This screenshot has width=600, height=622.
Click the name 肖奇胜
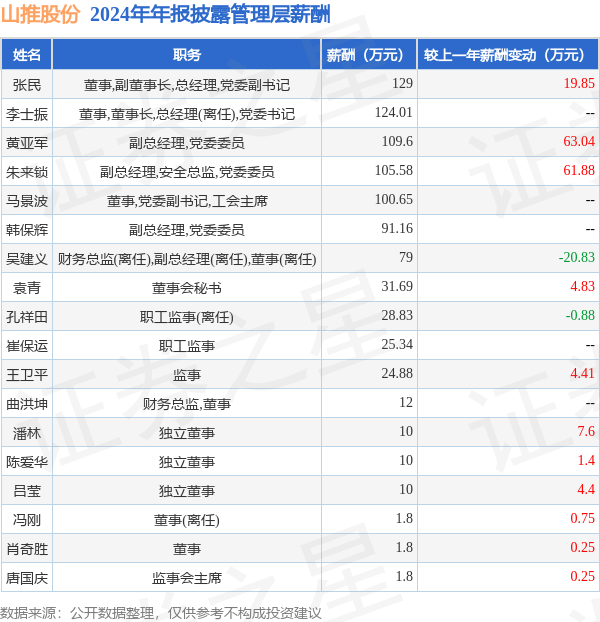(27, 549)
